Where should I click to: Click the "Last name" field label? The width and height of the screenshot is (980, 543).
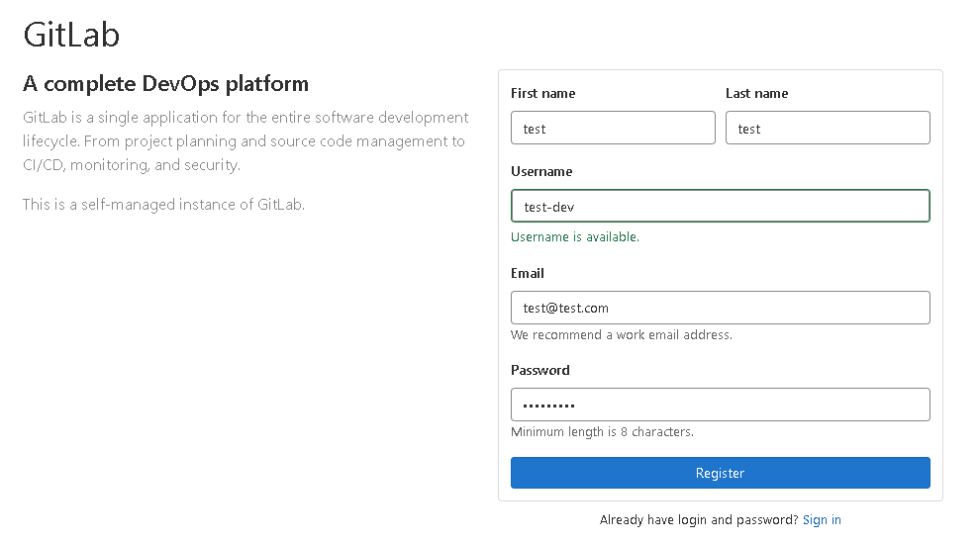coord(756,94)
